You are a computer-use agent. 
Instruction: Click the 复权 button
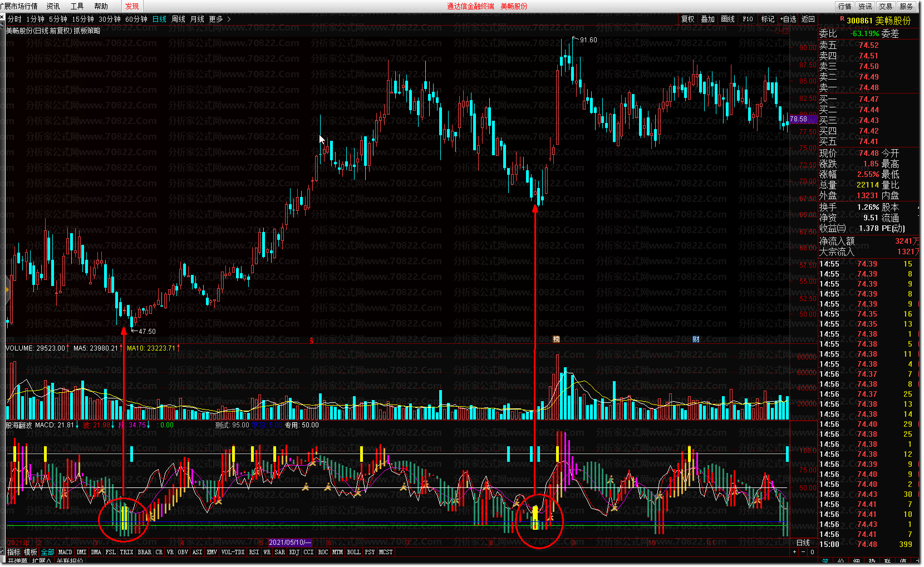click(688, 19)
